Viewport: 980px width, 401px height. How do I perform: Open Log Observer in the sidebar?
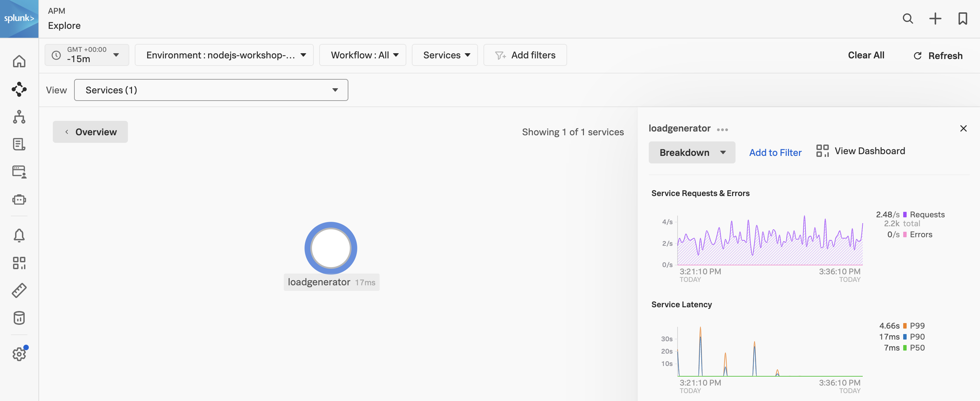[x=19, y=144]
